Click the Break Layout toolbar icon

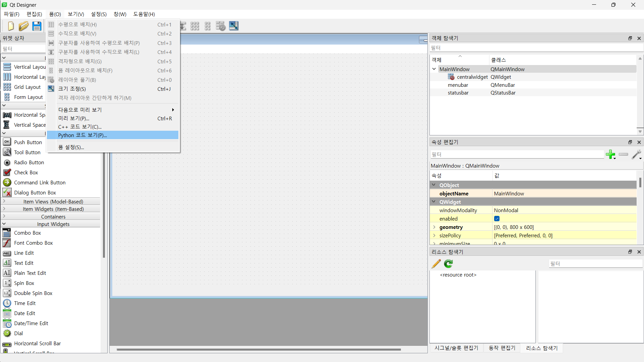point(221,26)
